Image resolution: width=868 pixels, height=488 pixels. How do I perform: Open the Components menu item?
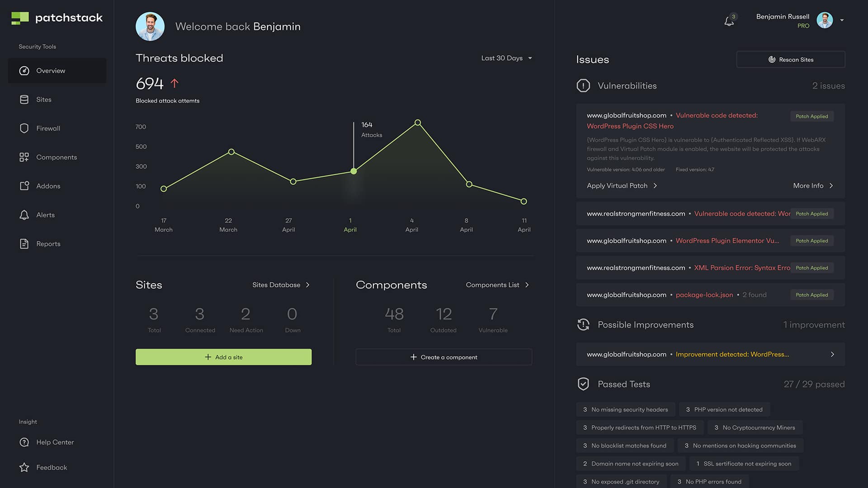57,157
